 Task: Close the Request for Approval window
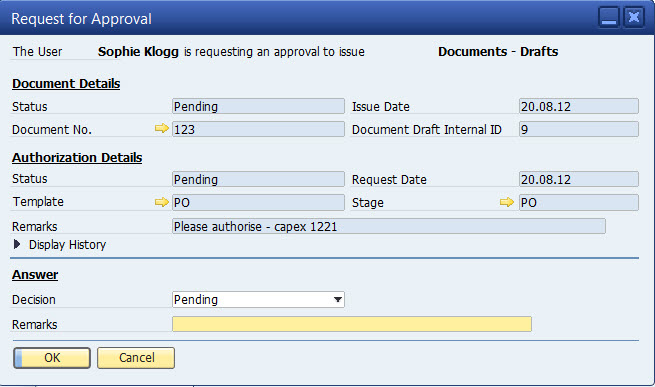click(634, 18)
